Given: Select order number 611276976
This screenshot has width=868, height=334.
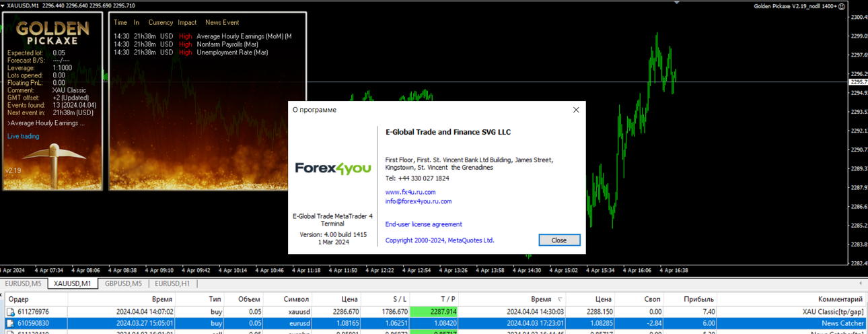Looking at the screenshot, I should pos(33,312).
